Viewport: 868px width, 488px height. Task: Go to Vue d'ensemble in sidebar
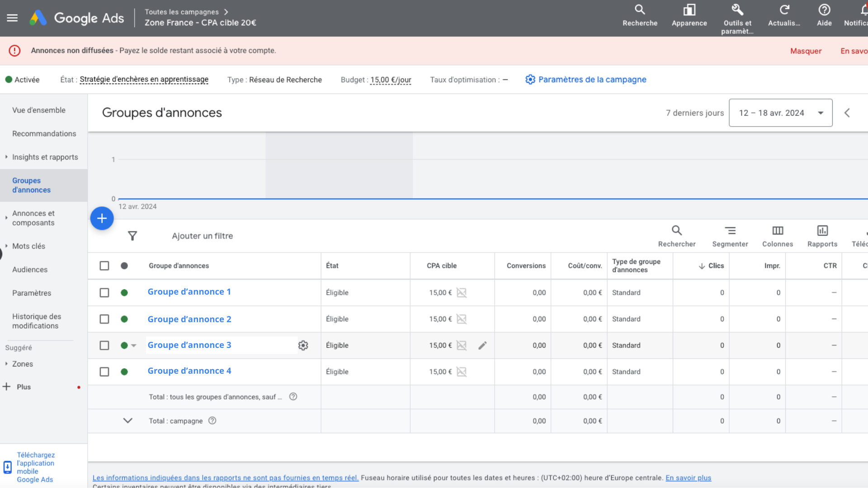coord(39,110)
